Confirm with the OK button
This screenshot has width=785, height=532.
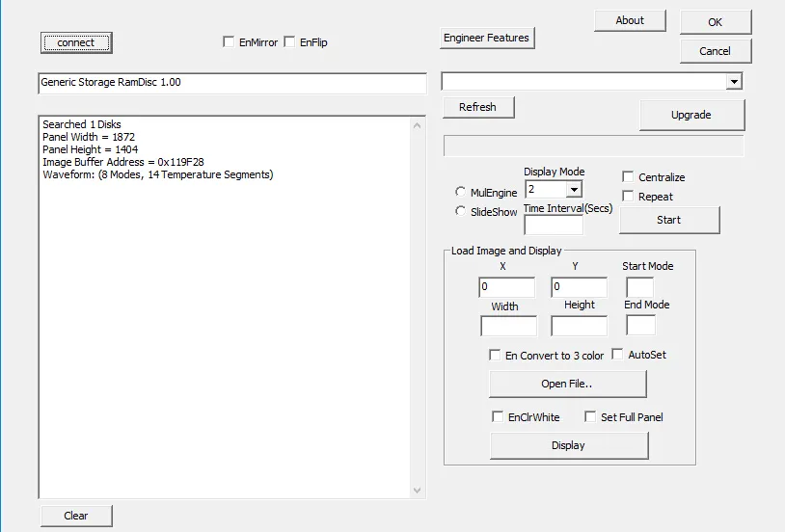click(716, 22)
